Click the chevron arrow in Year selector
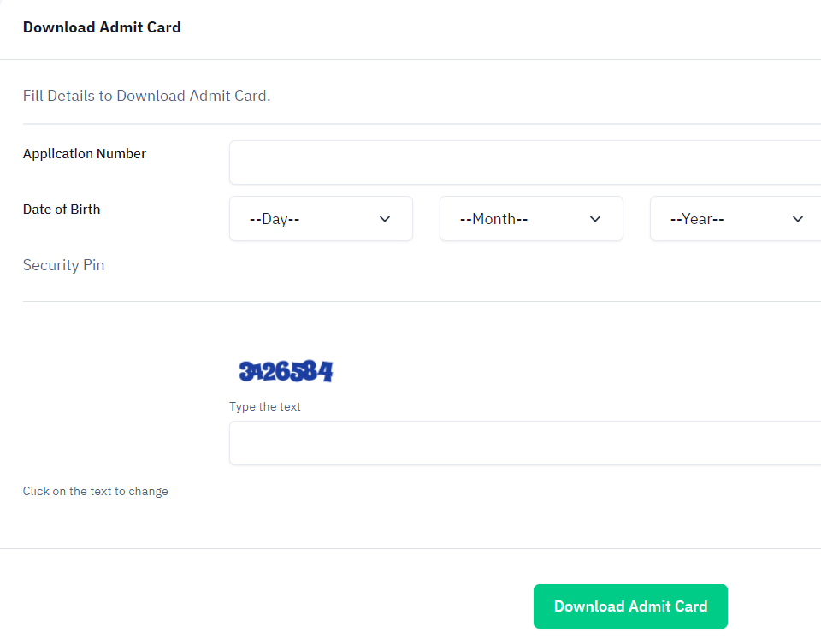The height and width of the screenshot is (644, 821). (798, 219)
